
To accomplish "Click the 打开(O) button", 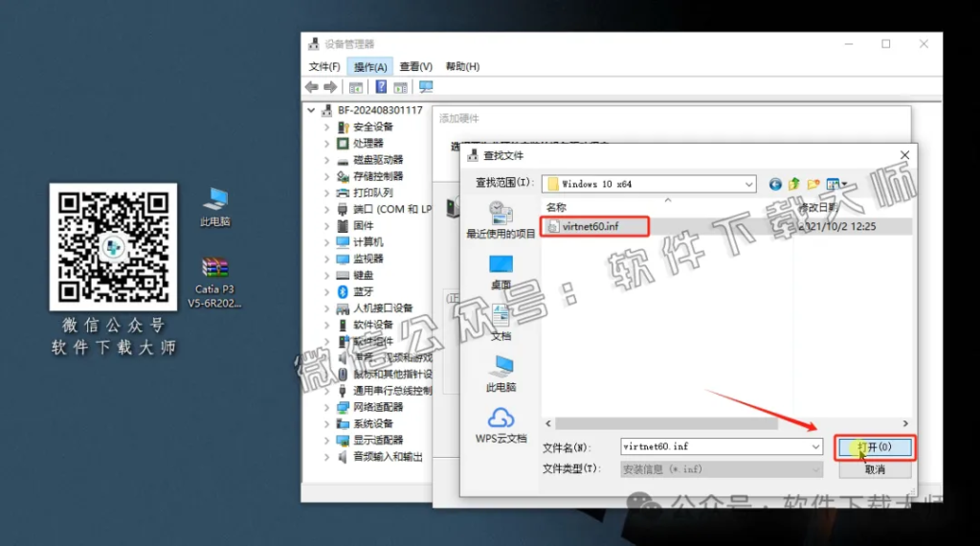I will 875,447.
